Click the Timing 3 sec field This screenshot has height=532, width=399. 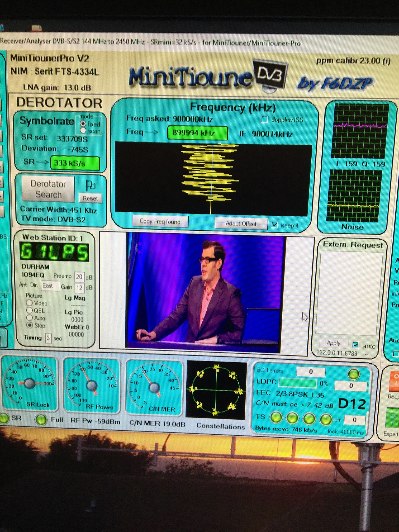coord(48,338)
